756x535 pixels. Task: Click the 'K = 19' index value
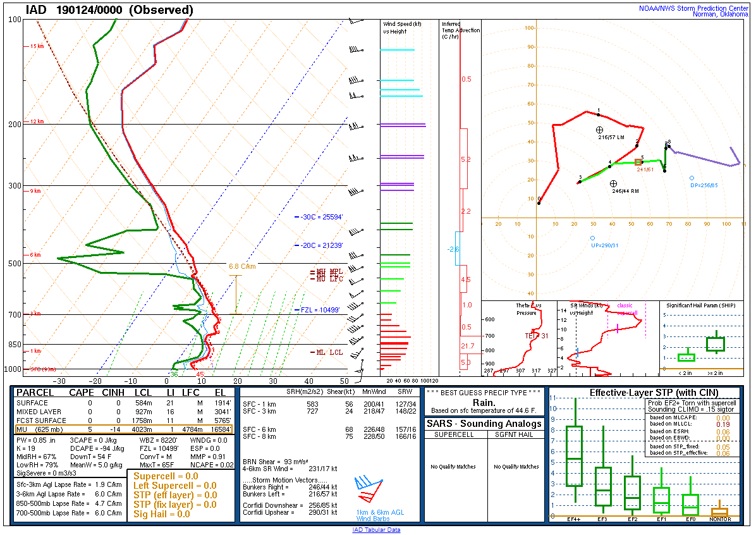26,448
